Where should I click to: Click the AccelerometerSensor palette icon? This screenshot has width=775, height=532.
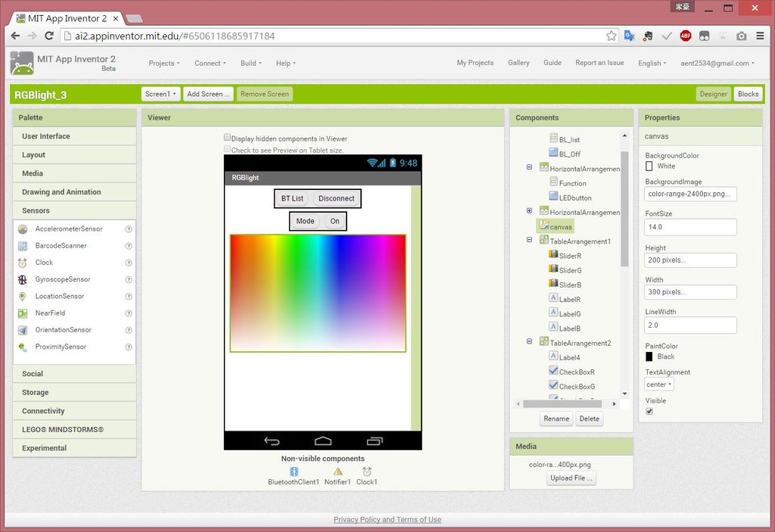23,229
